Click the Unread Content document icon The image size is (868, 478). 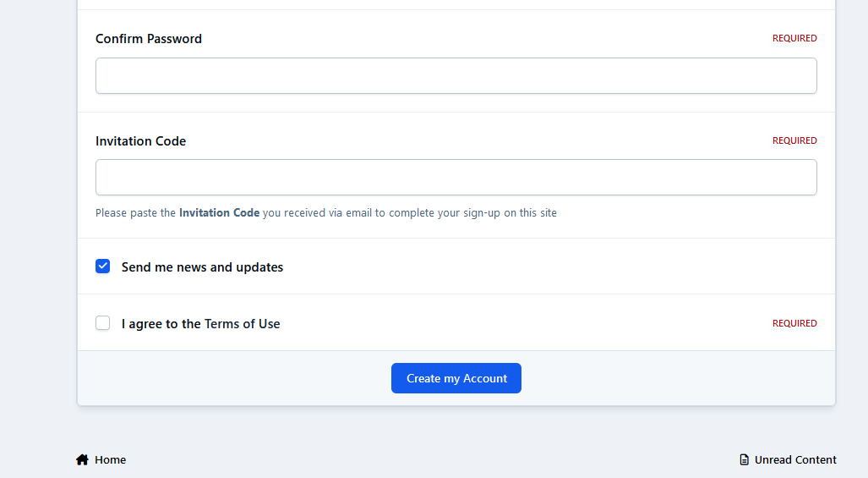[x=745, y=460]
